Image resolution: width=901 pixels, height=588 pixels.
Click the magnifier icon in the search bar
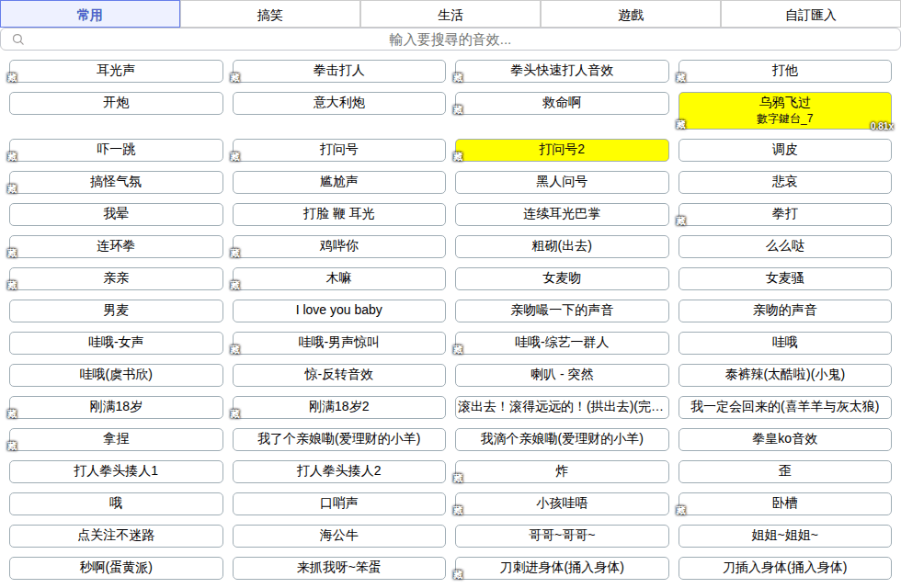18,39
